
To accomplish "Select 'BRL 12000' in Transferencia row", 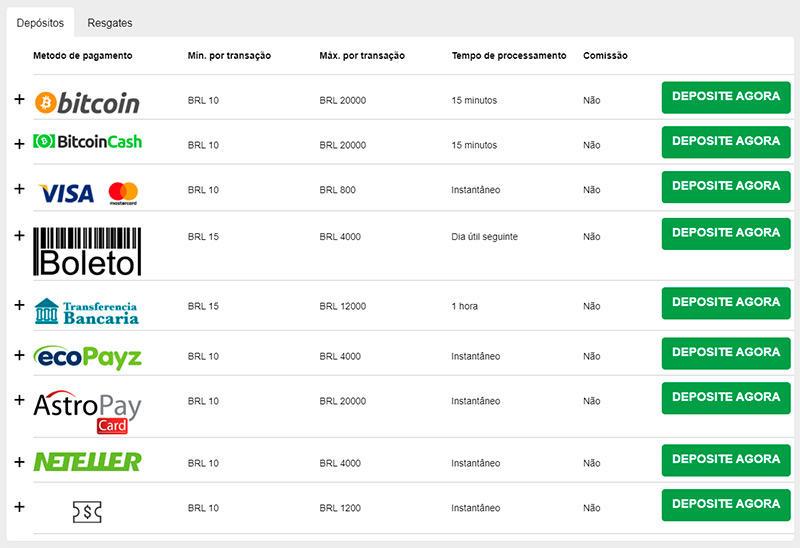I will pos(342,306).
